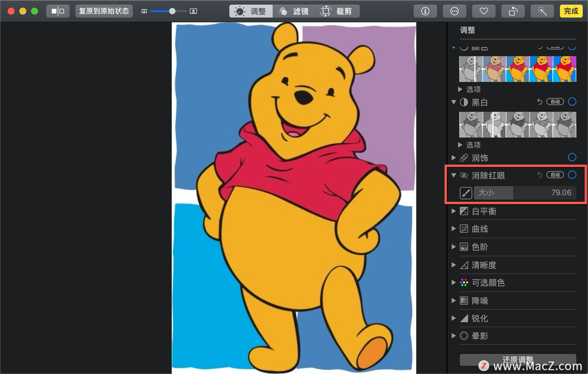Collapse the 消除红眼 section
588x374 pixels.
(454, 175)
